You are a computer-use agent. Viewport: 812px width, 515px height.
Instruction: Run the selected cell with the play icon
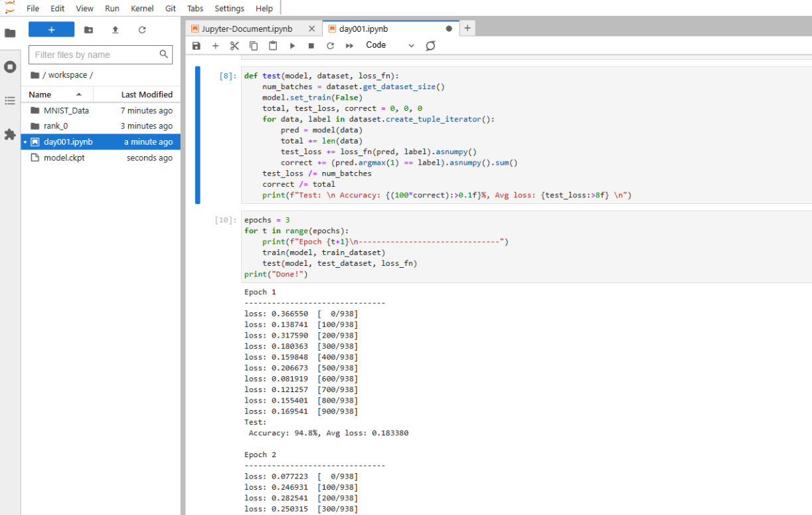tap(292, 46)
